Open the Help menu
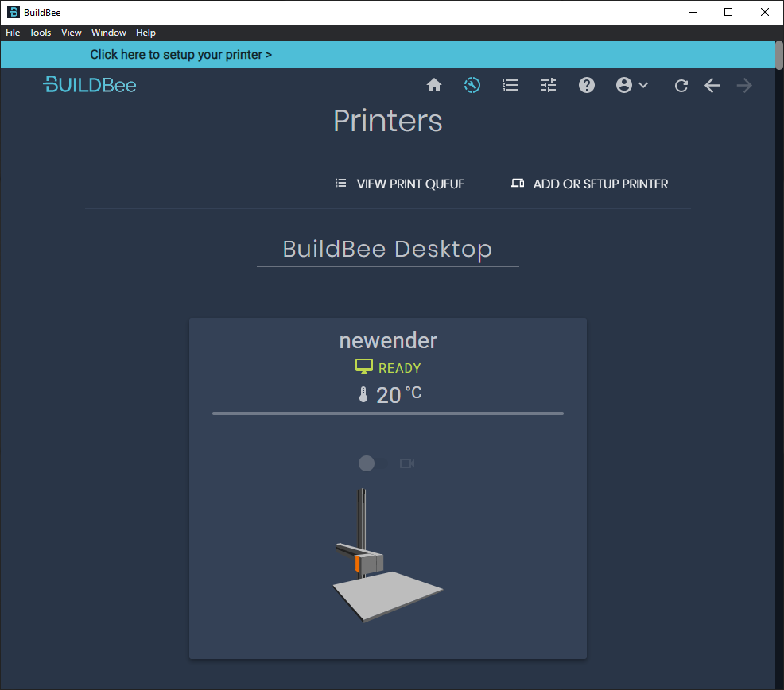The width and height of the screenshot is (784, 690). click(146, 33)
